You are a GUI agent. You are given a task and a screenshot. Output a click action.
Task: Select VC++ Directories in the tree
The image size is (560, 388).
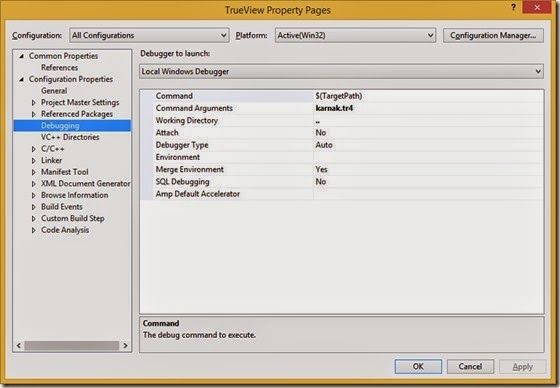point(70,137)
